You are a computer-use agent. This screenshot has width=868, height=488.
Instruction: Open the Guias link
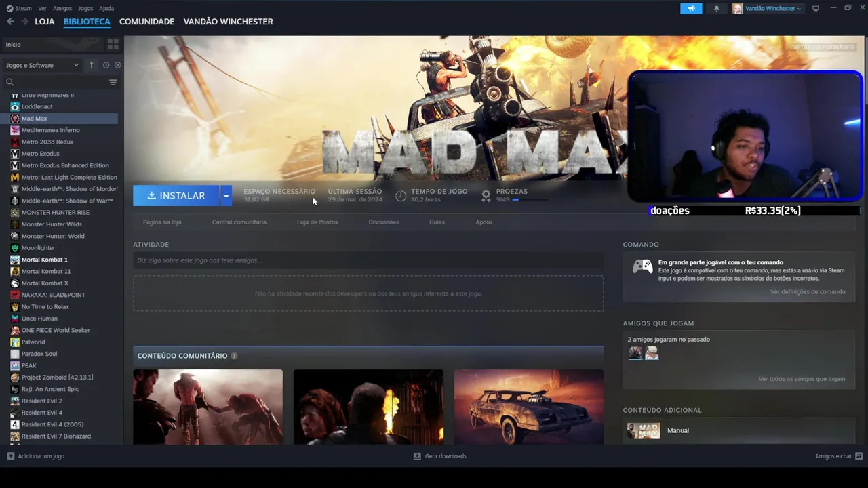tap(437, 222)
